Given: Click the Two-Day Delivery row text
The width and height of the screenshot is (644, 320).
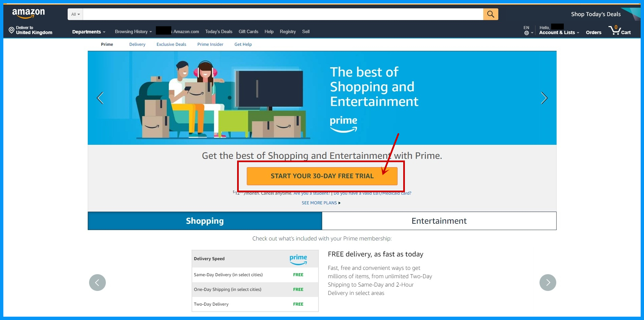Looking at the screenshot, I should click(211, 304).
